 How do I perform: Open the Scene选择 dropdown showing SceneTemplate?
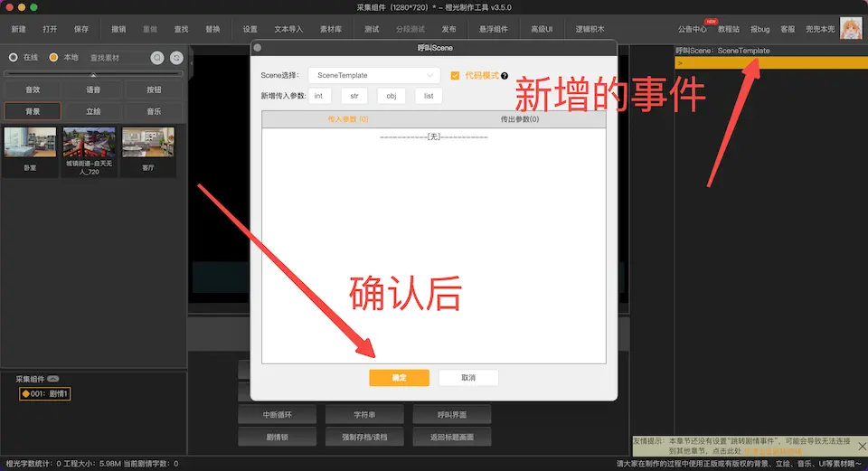pos(374,75)
